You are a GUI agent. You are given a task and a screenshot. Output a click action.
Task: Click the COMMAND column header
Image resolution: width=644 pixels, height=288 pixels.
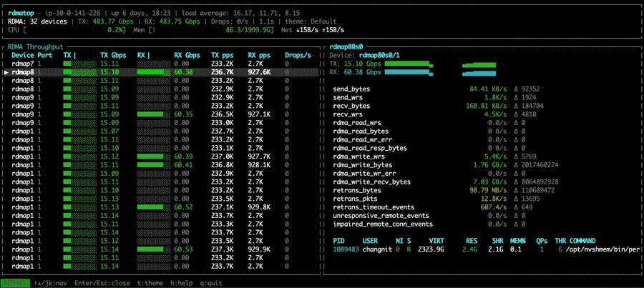[582, 241]
